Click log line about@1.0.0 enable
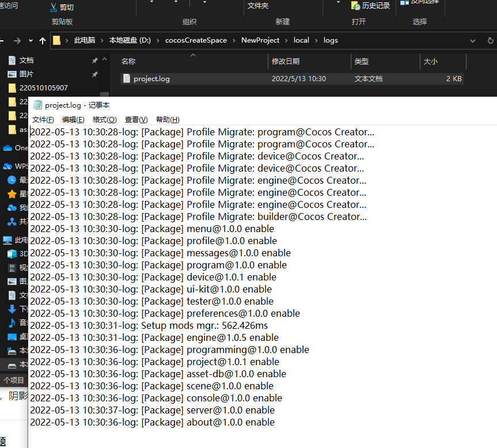 click(153, 422)
